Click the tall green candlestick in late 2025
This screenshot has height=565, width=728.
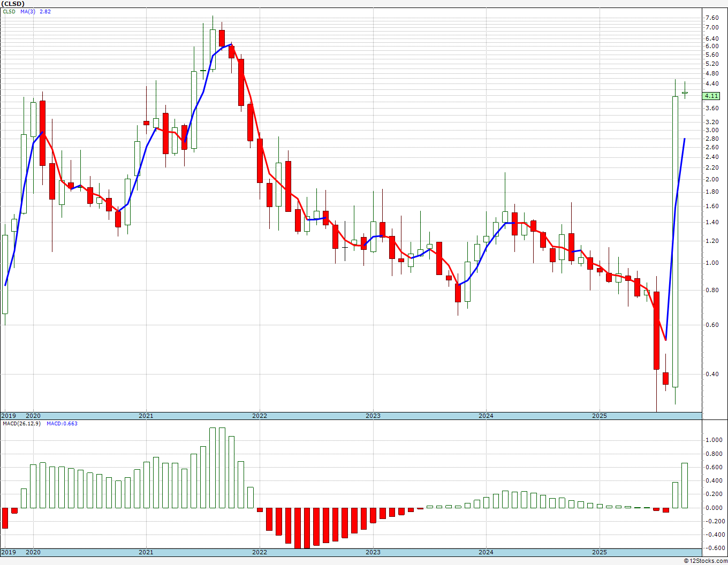675,241
